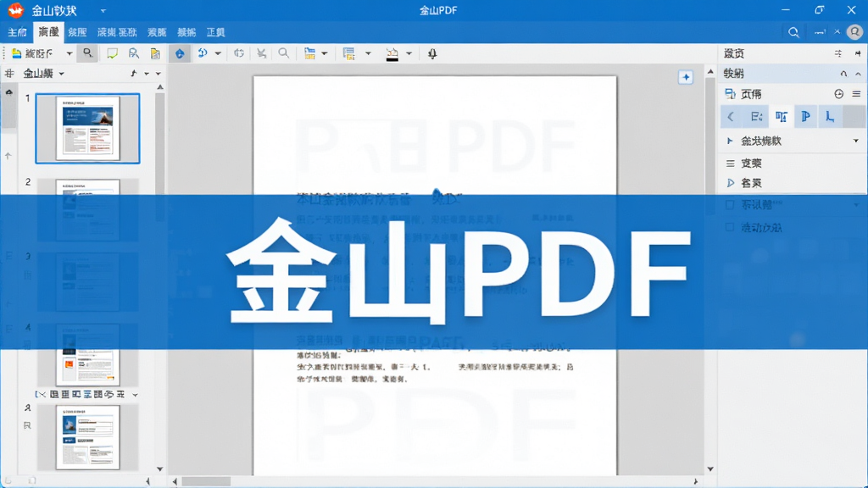Click the settings sliders icon in right panel header
This screenshot has width=868, height=488.
(838, 53)
